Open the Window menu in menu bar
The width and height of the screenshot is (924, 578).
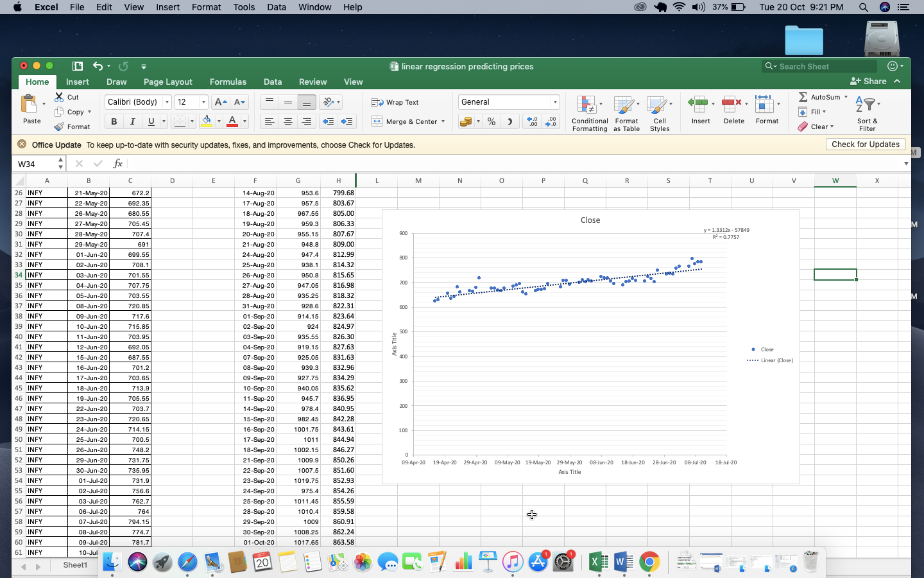click(x=314, y=7)
